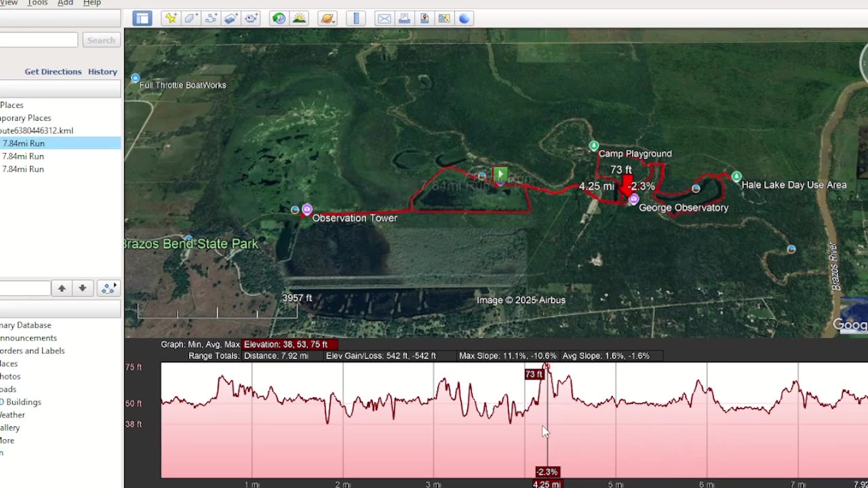
Task: Click the 3957 ft scale legend
Action: [297, 298]
